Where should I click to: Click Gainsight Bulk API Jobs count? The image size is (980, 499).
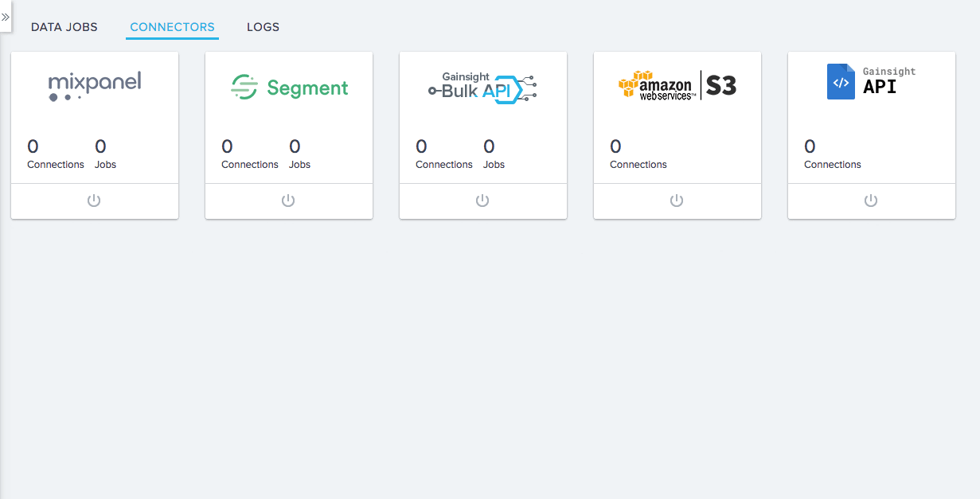coord(489,146)
